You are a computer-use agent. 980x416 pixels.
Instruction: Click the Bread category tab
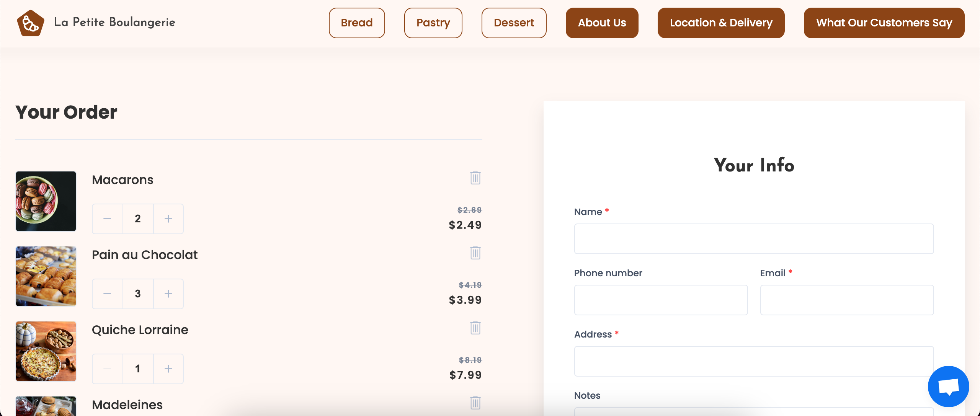(357, 23)
